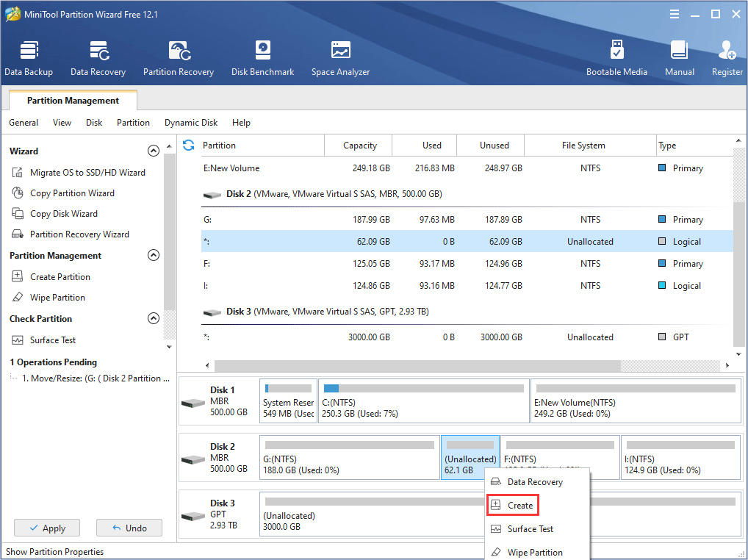Select the F: partition row in list
The width and height of the screenshot is (748, 560).
click(x=467, y=263)
